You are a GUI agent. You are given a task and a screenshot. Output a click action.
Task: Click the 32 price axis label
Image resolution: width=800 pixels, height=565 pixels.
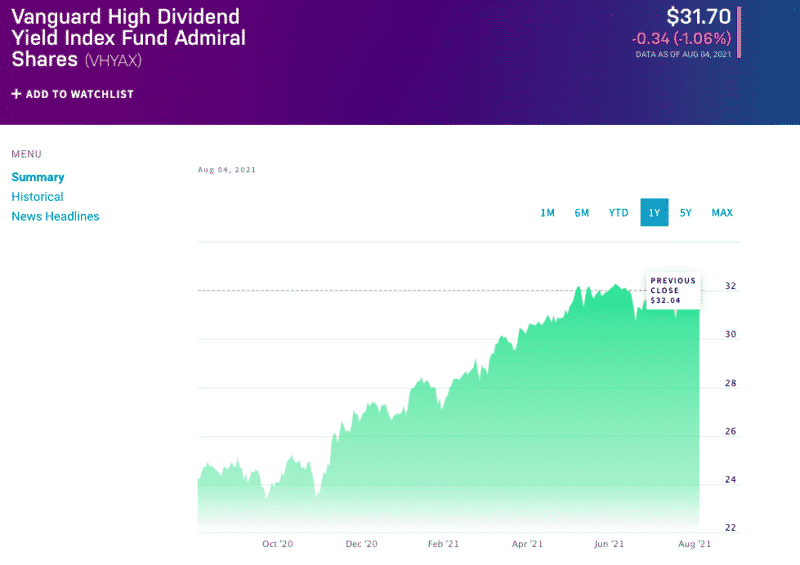(x=731, y=286)
